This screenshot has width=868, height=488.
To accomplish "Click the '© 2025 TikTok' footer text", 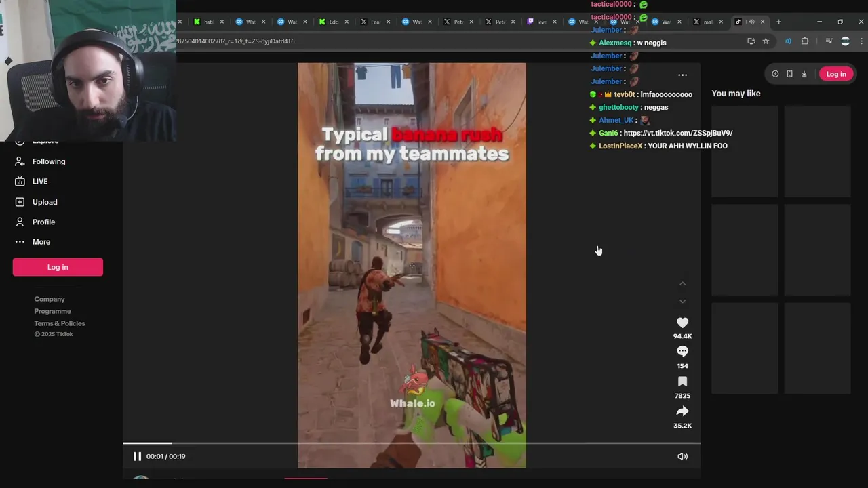I will [54, 334].
